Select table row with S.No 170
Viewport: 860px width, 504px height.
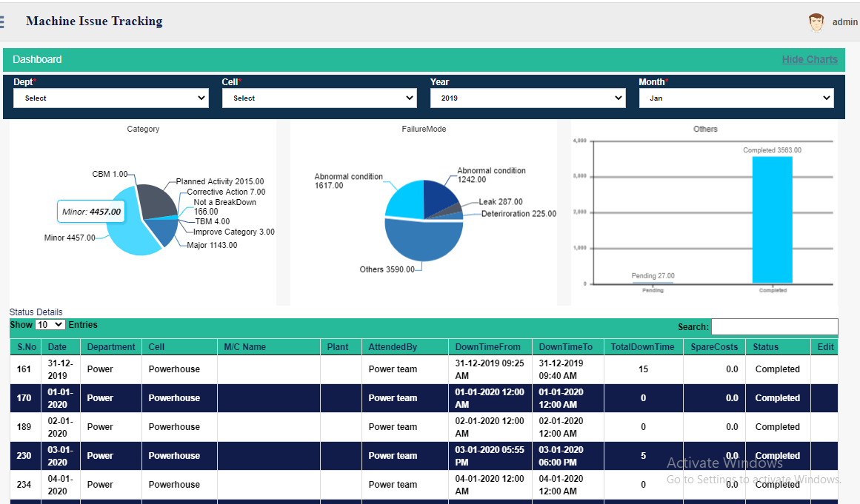(x=424, y=398)
